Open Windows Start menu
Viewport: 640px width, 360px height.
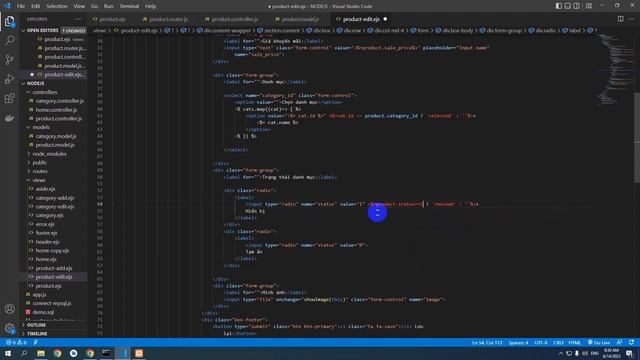[x=8, y=353]
